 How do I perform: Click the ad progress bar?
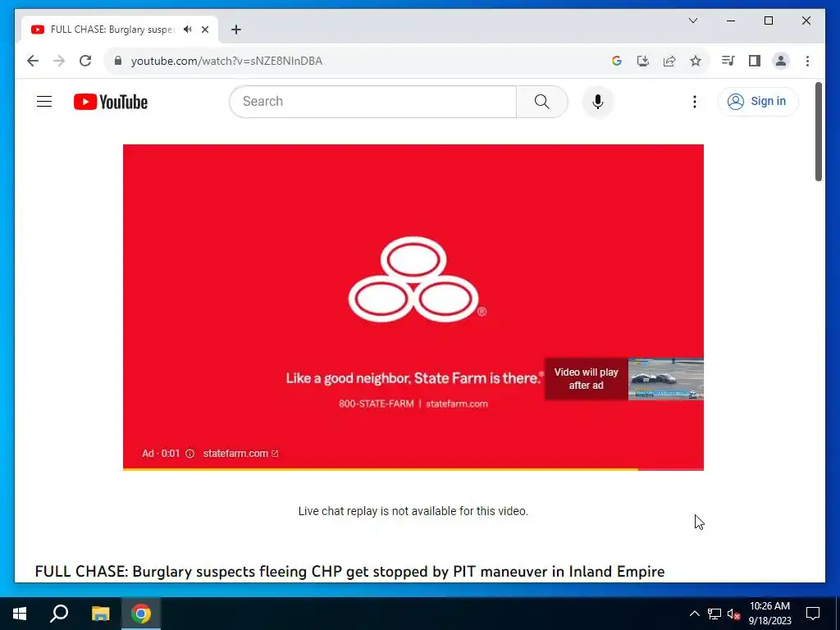(x=413, y=469)
